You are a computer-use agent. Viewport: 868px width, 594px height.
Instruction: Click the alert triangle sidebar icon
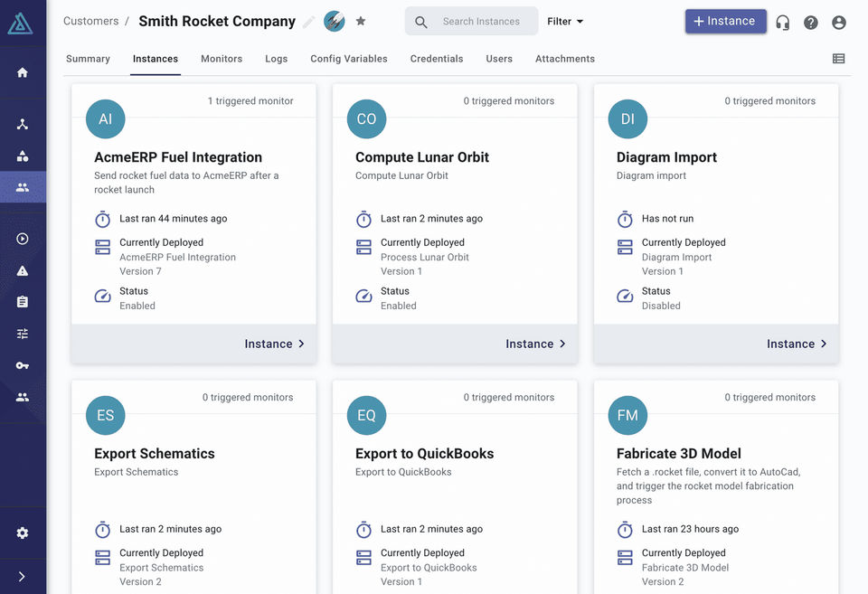pyautogui.click(x=23, y=270)
